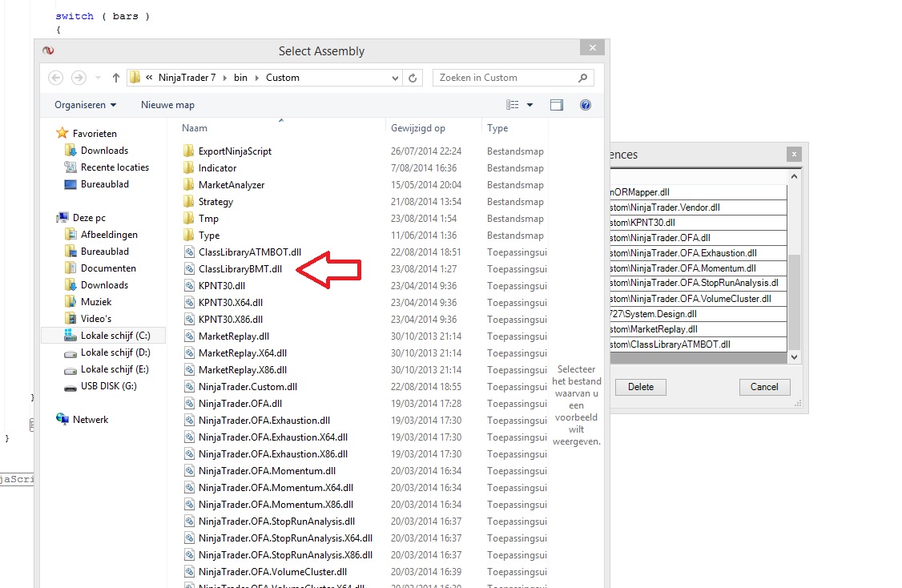Click Delete in References window

click(x=640, y=387)
